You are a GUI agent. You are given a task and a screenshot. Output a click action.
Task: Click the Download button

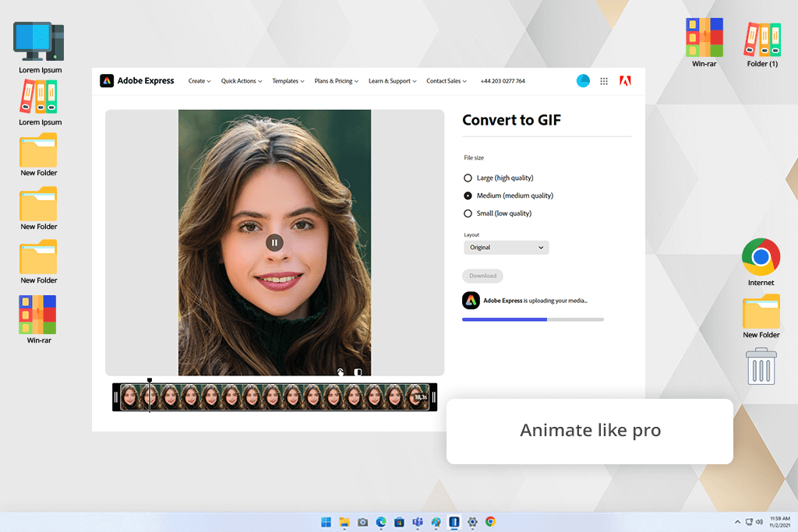point(482,276)
